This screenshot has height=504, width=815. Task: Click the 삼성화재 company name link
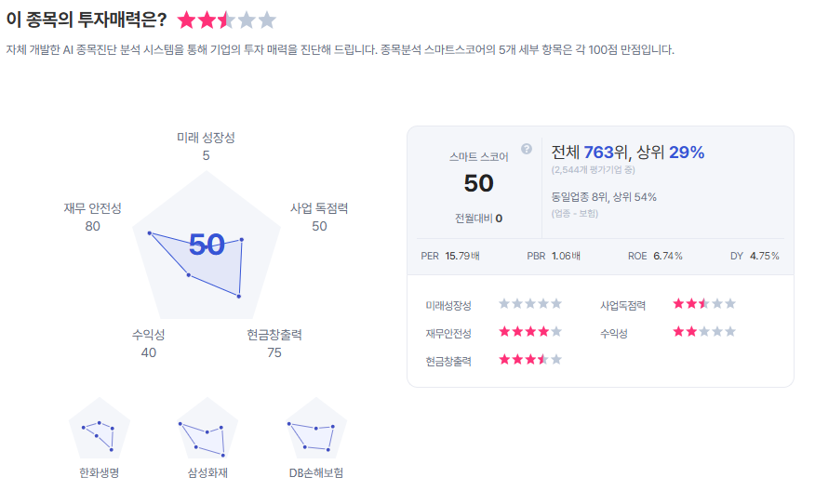[x=207, y=472]
